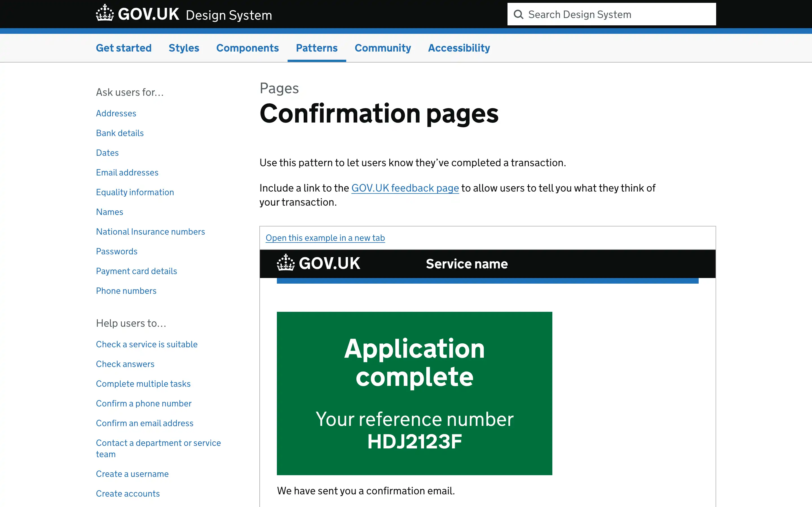
Task: Select the Patterns tab
Action: pos(316,48)
